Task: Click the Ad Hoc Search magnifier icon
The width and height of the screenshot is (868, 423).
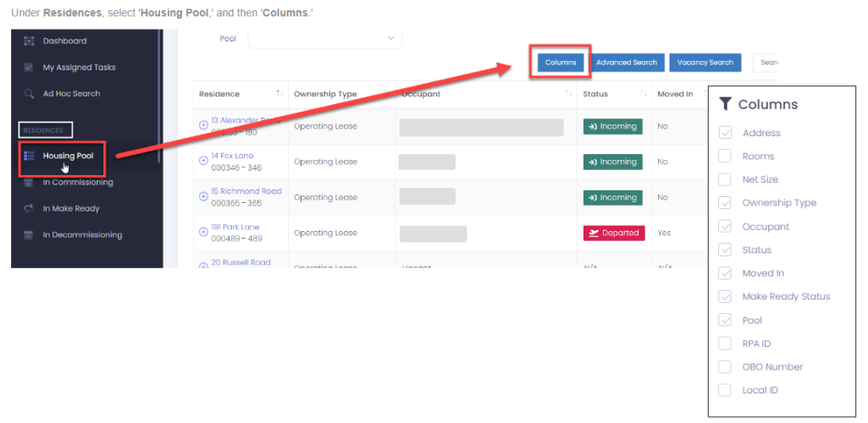Action: pos(29,94)
